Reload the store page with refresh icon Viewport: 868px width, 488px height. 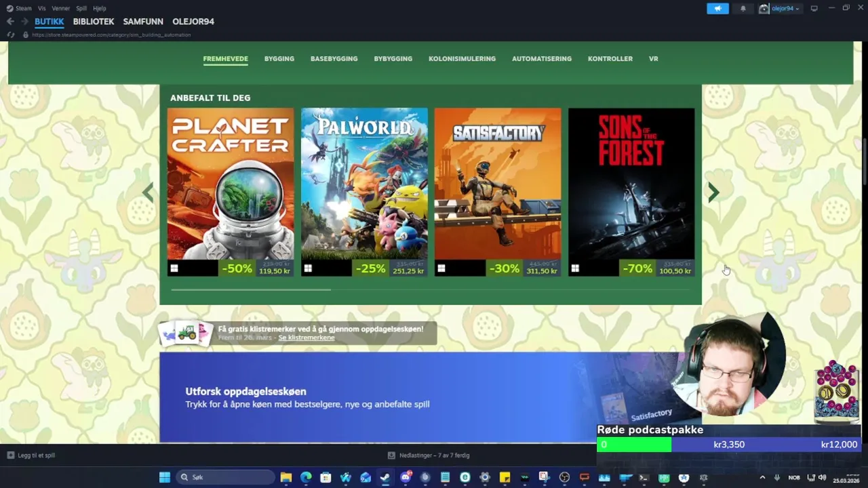tap(10, 35)
